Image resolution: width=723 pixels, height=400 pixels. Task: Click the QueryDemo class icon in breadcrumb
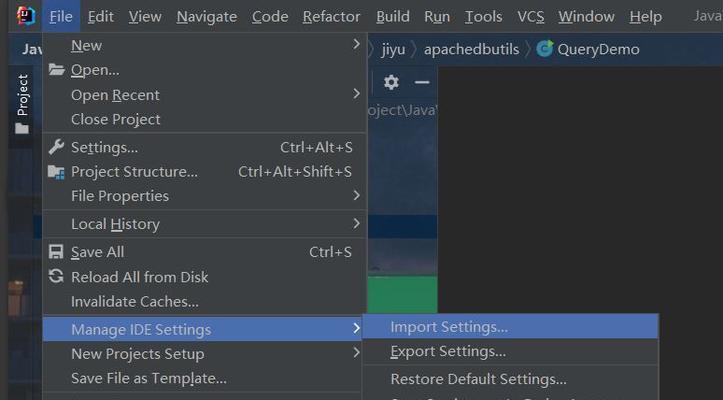[545, 49]
